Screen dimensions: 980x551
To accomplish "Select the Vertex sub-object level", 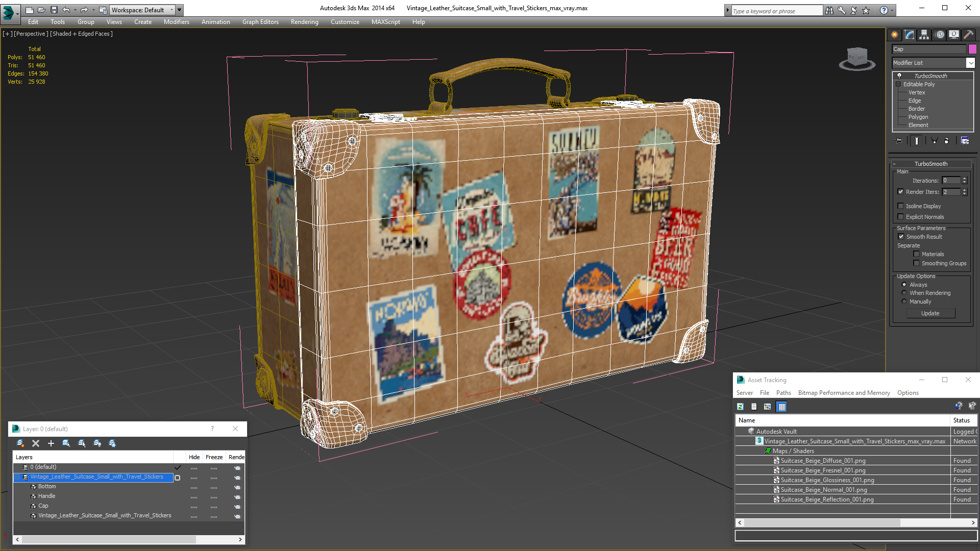I will click(x=917, y=92).
